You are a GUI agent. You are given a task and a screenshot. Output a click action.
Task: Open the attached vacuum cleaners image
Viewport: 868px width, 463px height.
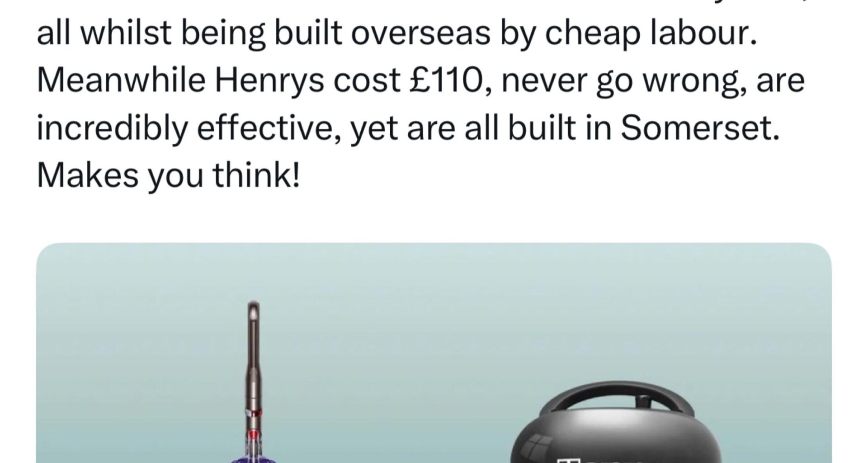[434, 353]
